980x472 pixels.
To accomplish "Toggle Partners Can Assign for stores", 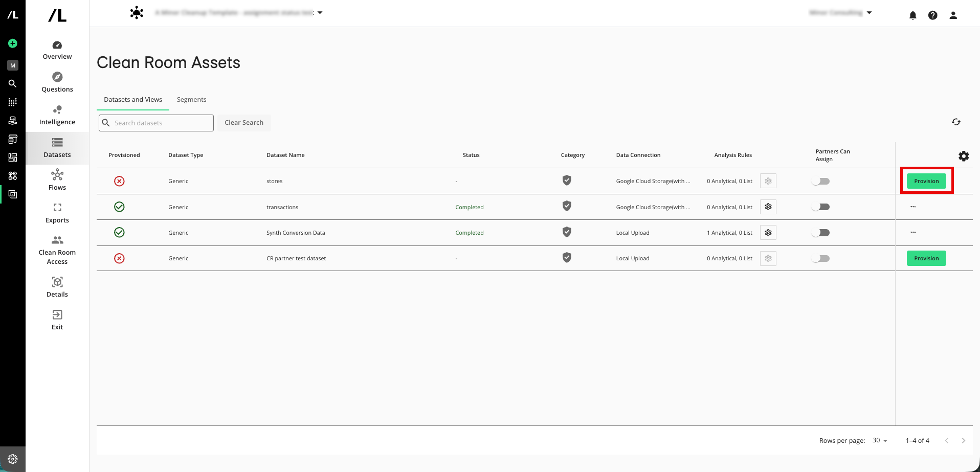I will click(820, 181).
